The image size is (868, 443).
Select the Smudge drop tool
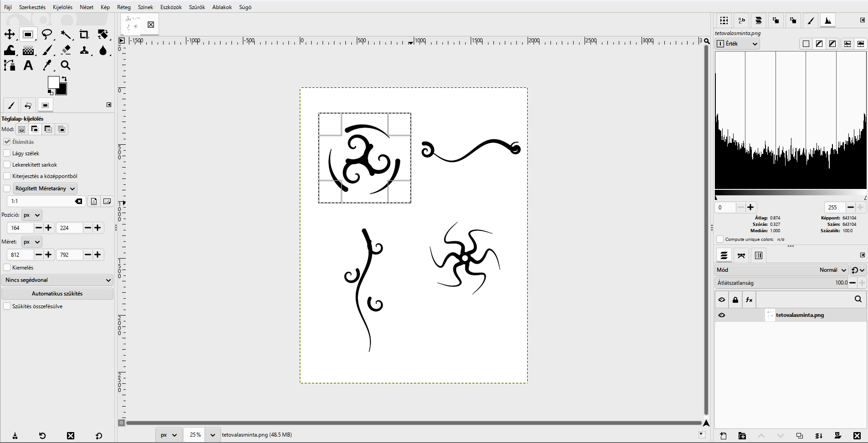tap(103, 50)
